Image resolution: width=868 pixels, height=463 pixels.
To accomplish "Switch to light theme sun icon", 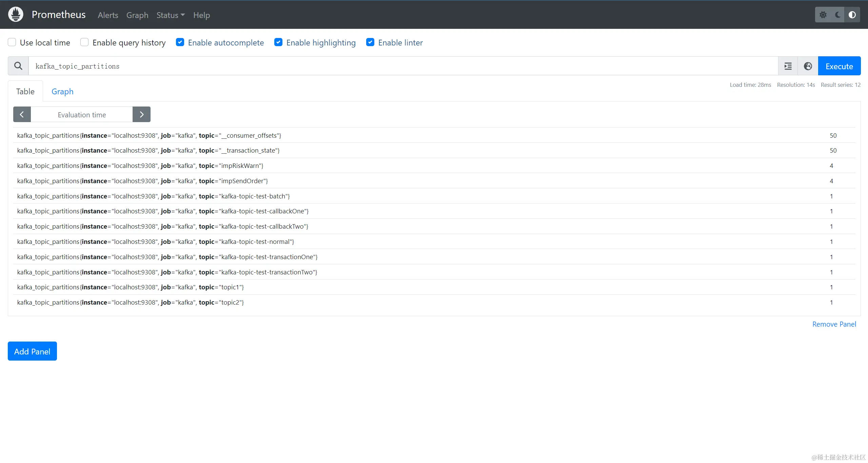I will [823, 15].
